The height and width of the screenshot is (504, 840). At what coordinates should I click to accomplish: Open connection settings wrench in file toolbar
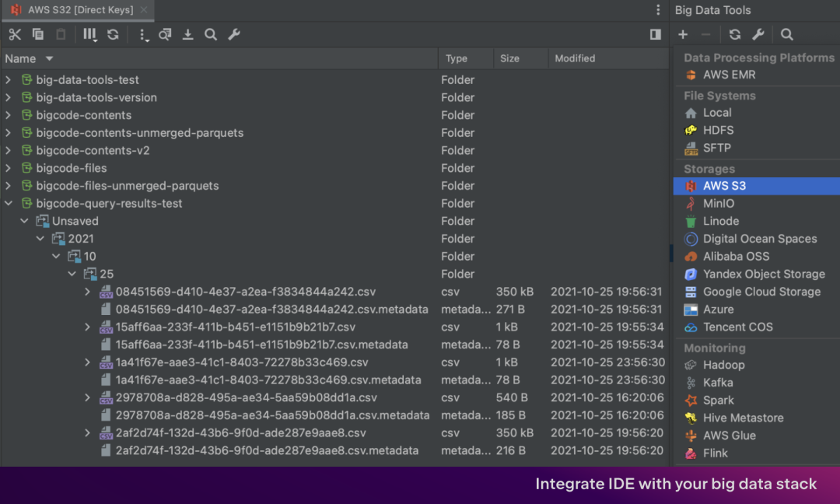coord(234,34)
